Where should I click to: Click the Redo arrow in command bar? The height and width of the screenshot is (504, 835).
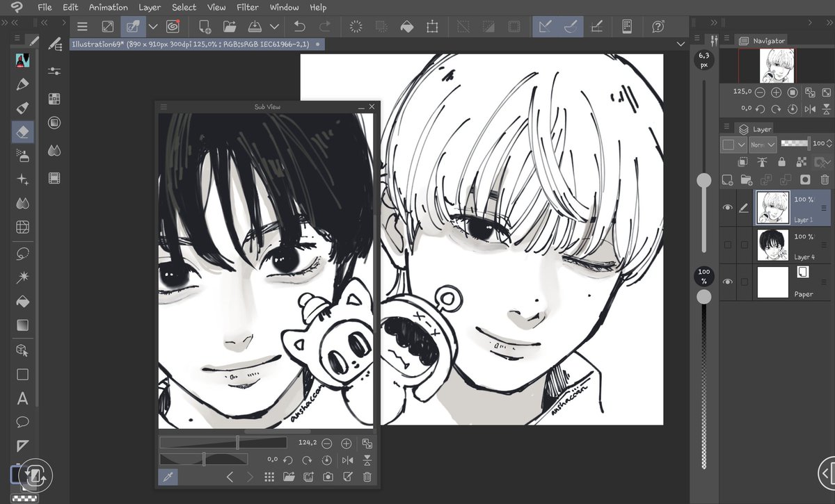tap(325, 26)
